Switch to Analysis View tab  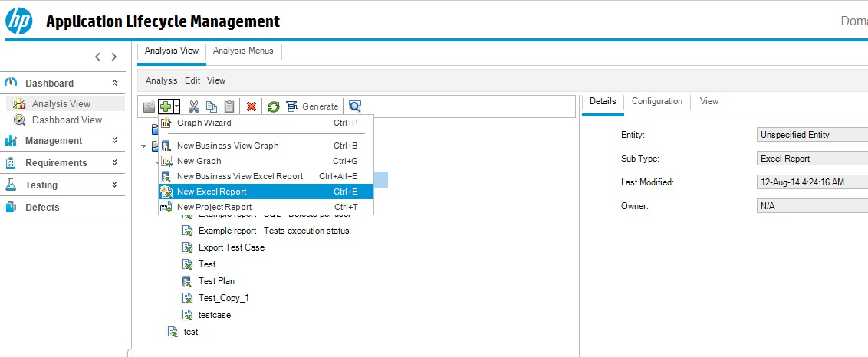172,51
